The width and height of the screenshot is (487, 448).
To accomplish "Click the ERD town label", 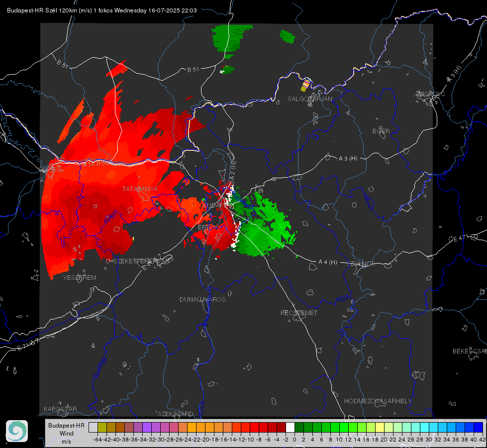I will click(204, 227).
